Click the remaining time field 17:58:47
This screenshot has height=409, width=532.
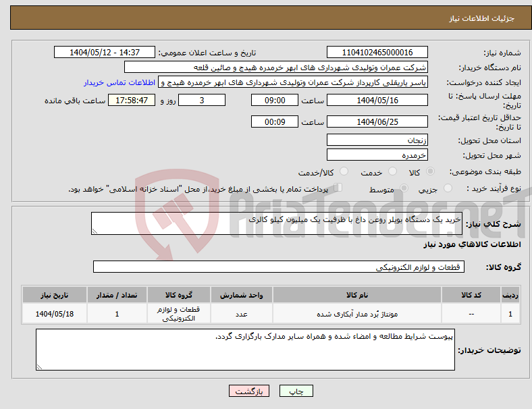click(132, 100)
